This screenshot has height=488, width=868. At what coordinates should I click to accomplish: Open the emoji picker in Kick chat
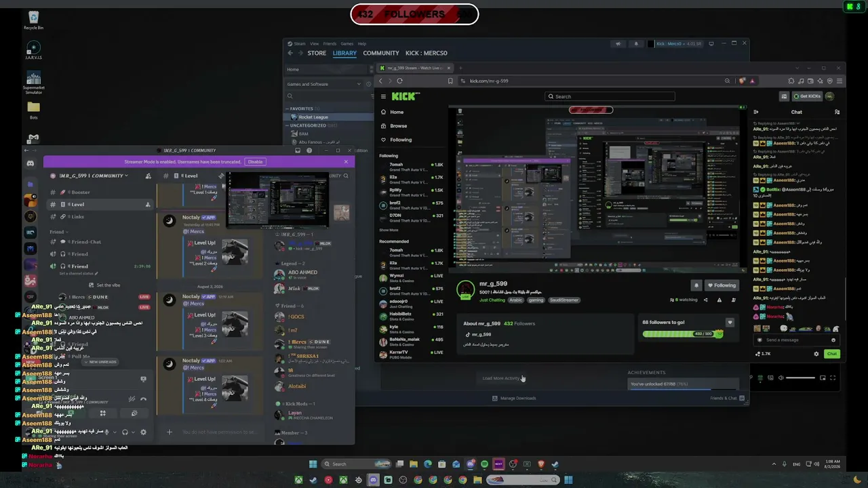[833, 340]
